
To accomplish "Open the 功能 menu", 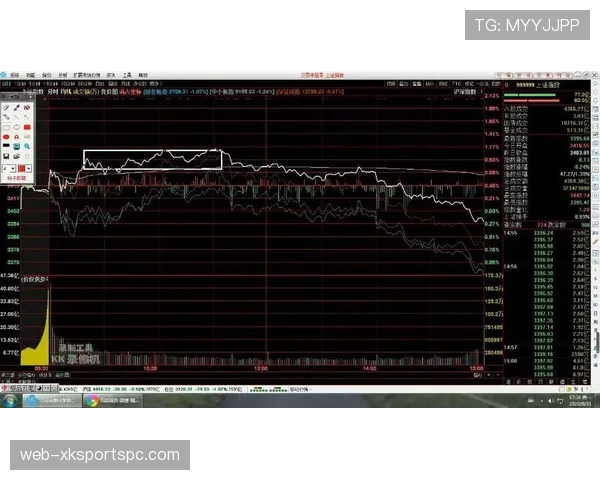I will (x=30, y=75).
